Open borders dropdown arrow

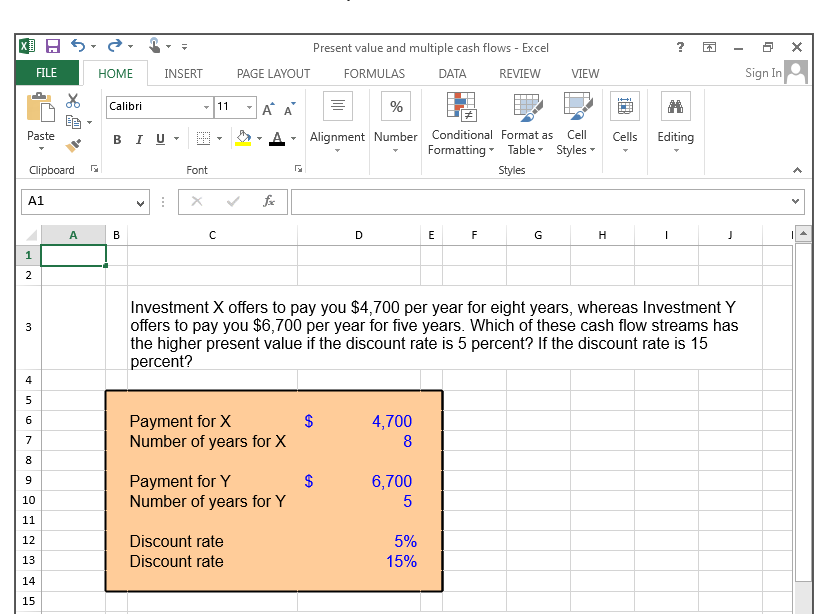pyautogui.click(x=219, y=139)
